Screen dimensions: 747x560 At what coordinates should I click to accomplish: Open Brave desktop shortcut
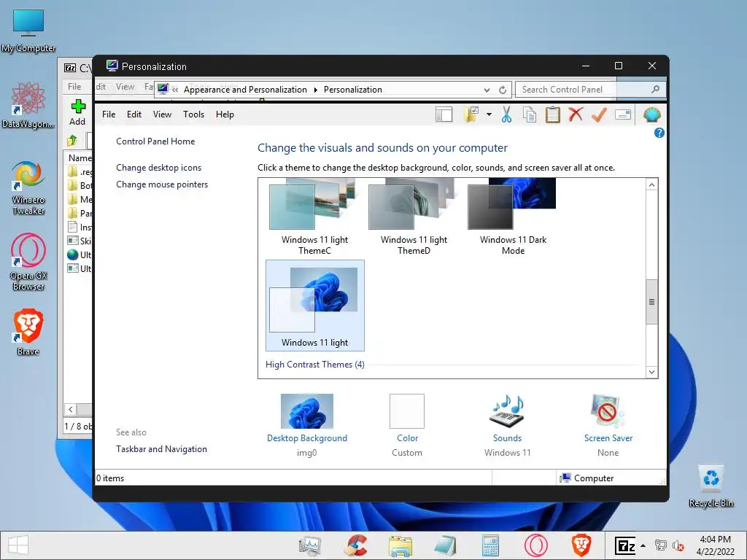pyautogui.click(x=28, y=332)
